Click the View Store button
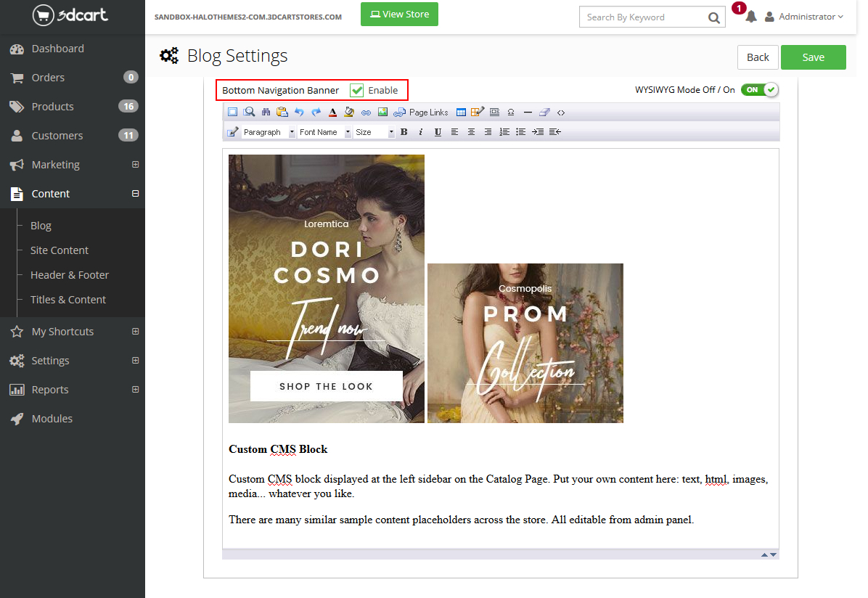 coord(399,14)
